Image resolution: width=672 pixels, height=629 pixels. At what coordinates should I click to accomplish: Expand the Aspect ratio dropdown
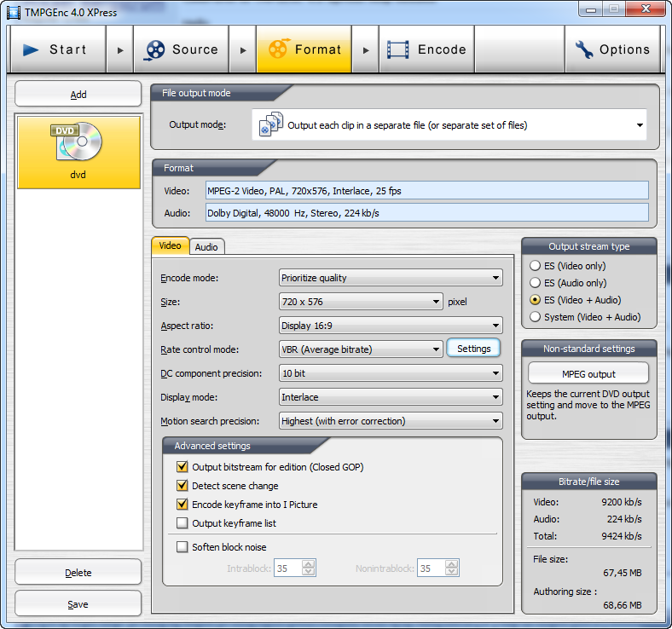391,326
